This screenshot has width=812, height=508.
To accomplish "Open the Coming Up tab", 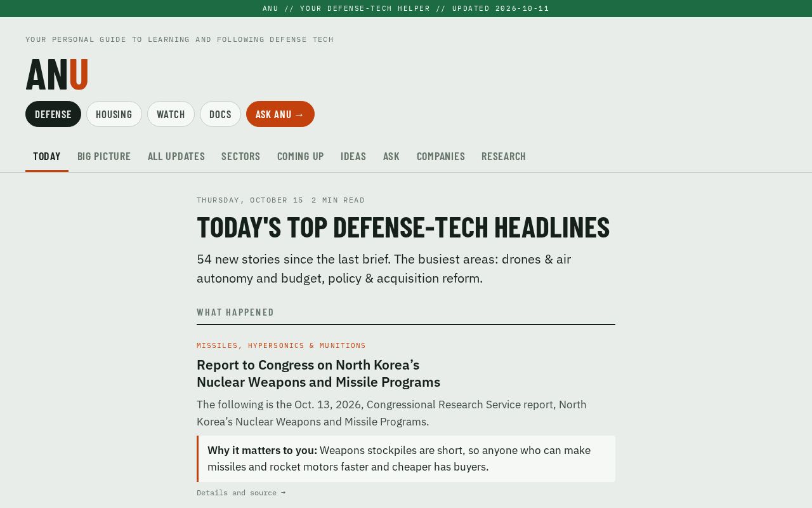I will click(301, 156).
